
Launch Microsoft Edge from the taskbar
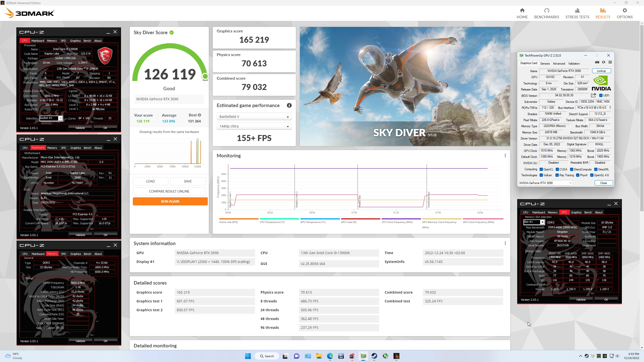[x=330, y=356]
